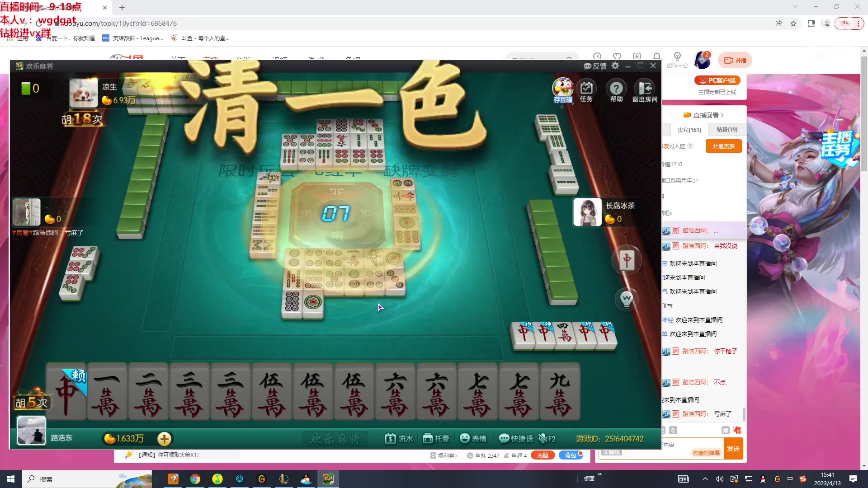The image size is (868, 488).
Task: Open the game settings gear icon
Action: click(x=615, y=66)
